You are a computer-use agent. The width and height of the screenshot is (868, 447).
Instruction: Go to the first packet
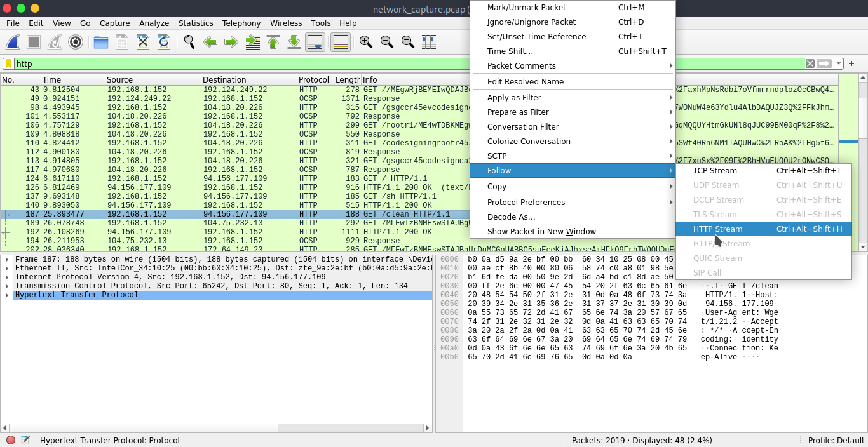(x=273, y=42)
